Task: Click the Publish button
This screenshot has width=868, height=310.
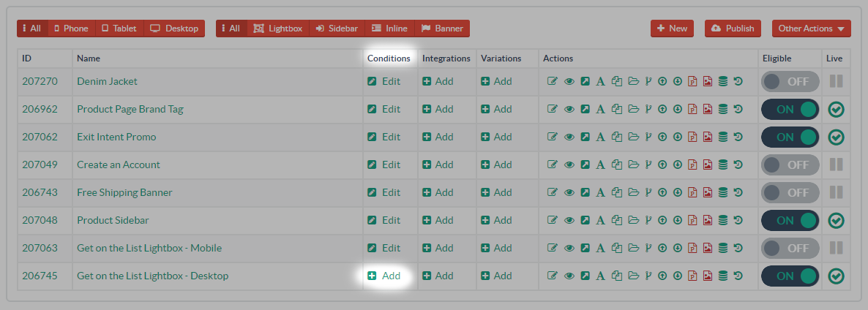Action: tap(733, 29)
